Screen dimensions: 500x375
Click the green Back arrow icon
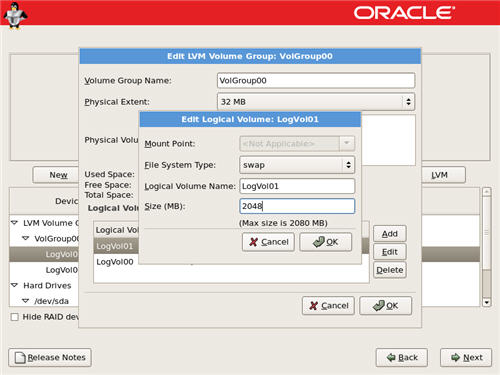point(391,358)
